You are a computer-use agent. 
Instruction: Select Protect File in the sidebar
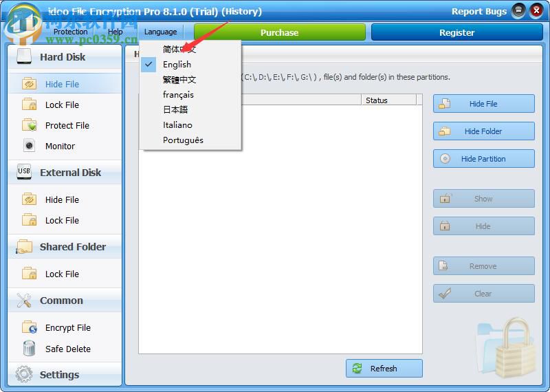pyautogui.click(x=65, y=125)
